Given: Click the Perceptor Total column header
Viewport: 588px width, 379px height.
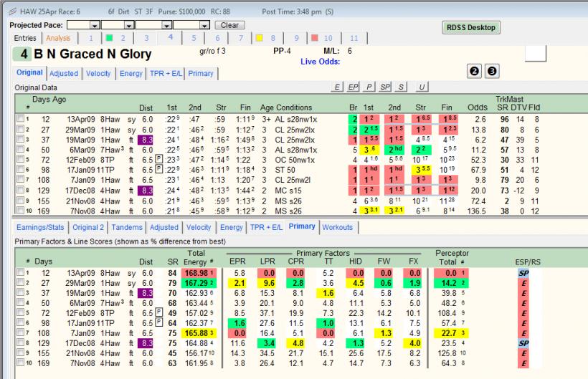Looking at the screenshot, I should pyautogui.click(x=452, y=258).
